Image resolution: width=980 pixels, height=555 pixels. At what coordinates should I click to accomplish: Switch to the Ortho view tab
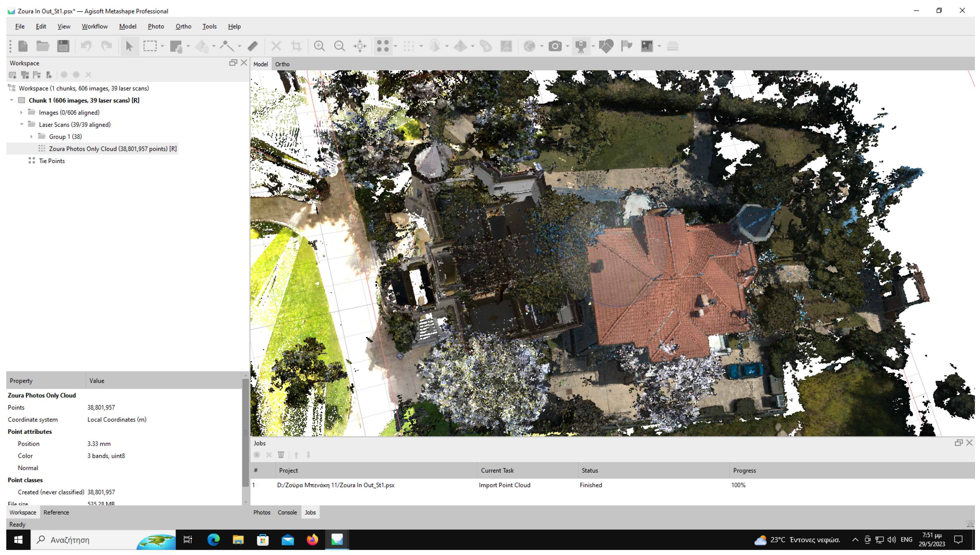[282, 64]
